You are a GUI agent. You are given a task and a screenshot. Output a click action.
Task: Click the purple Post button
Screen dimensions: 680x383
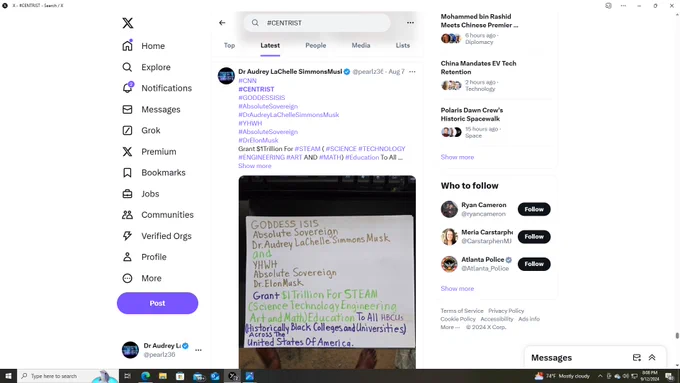click(157, 303)
